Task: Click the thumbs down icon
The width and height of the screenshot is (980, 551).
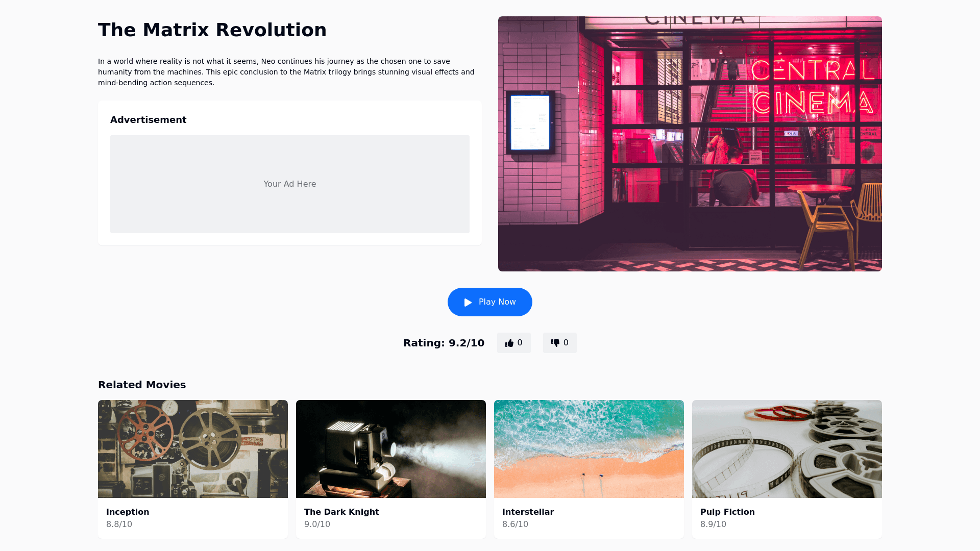Action: tap(555, 343)
